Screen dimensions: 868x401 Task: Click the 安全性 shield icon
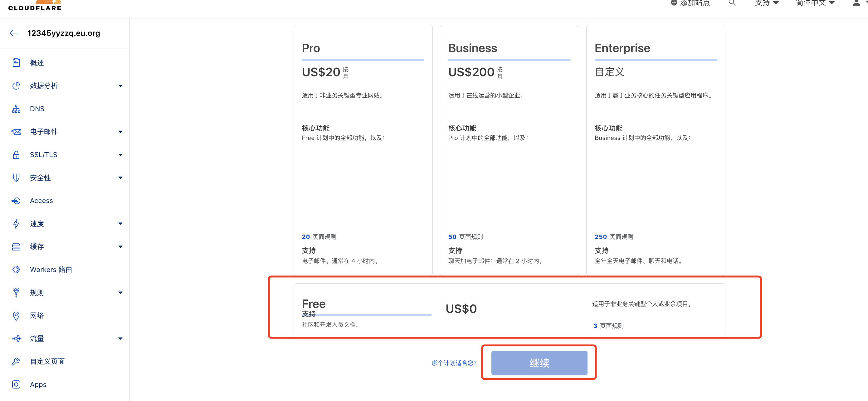(x=16, y=178)
